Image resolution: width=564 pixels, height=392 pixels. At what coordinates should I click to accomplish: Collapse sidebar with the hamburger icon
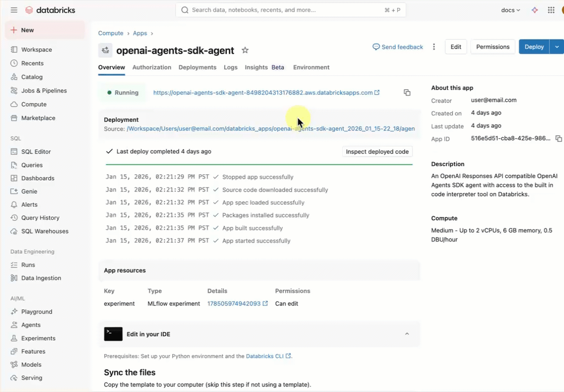tap(14, 10)
